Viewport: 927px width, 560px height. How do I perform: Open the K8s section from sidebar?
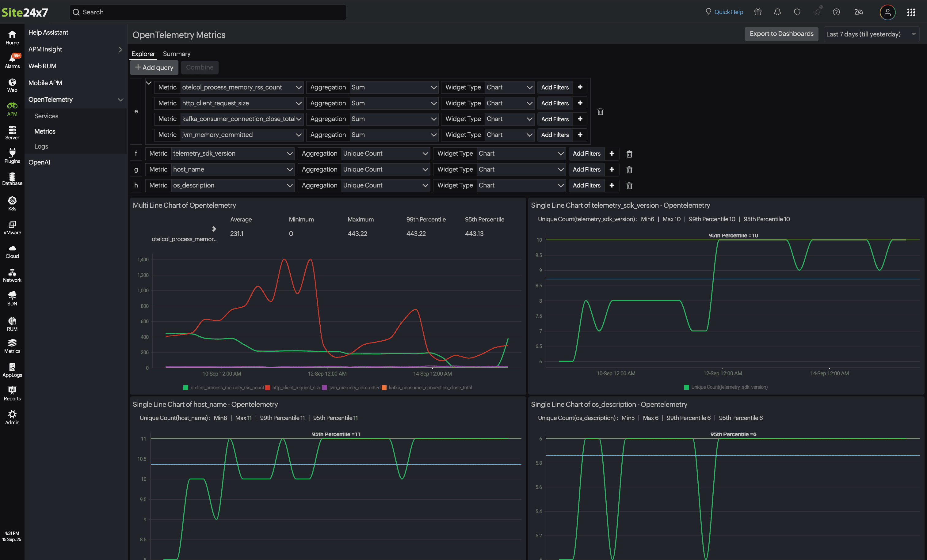(12, 203)
